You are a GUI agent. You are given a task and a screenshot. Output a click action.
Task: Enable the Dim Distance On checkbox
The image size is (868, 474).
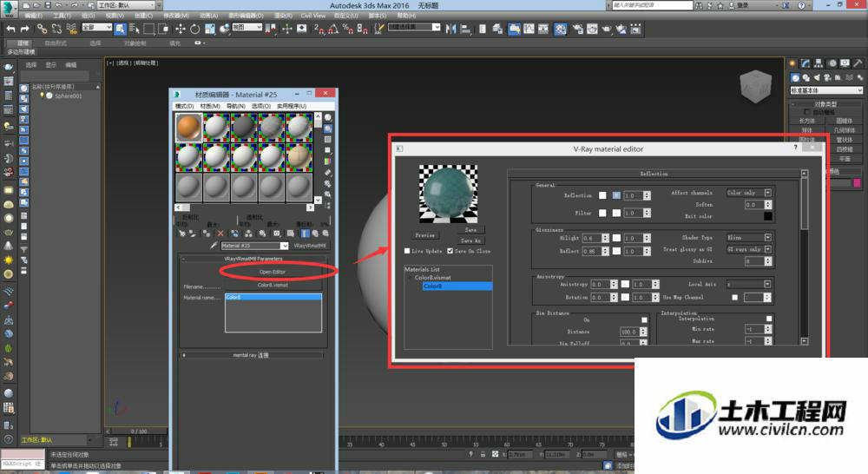[644, 320]
